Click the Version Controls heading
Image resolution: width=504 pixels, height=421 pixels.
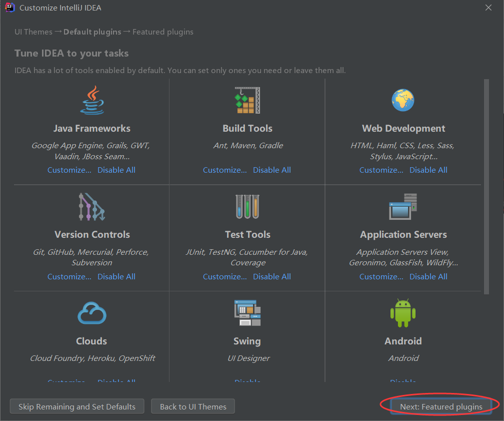[92, 234]
